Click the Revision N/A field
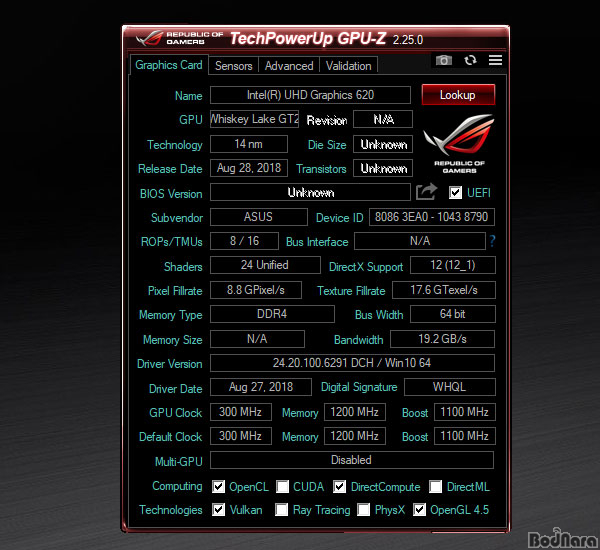The height and width of the screenshot is (550, 600). [383, 119]
